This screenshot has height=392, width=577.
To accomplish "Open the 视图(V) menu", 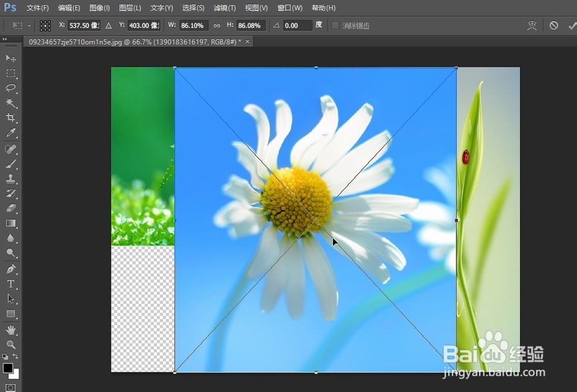I will (256, 7).
